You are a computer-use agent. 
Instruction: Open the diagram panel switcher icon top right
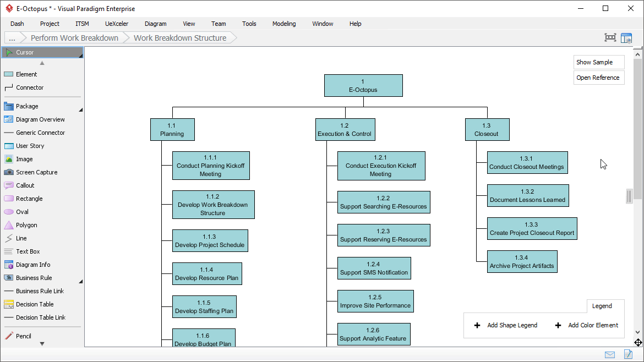click(x=626, y=38)
